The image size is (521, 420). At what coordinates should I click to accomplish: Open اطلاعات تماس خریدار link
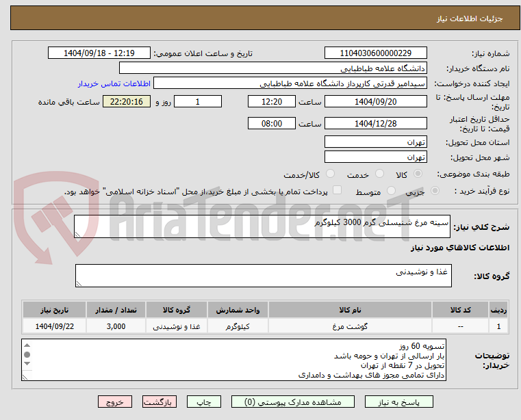pyautogui.click(x=114, y=83)
